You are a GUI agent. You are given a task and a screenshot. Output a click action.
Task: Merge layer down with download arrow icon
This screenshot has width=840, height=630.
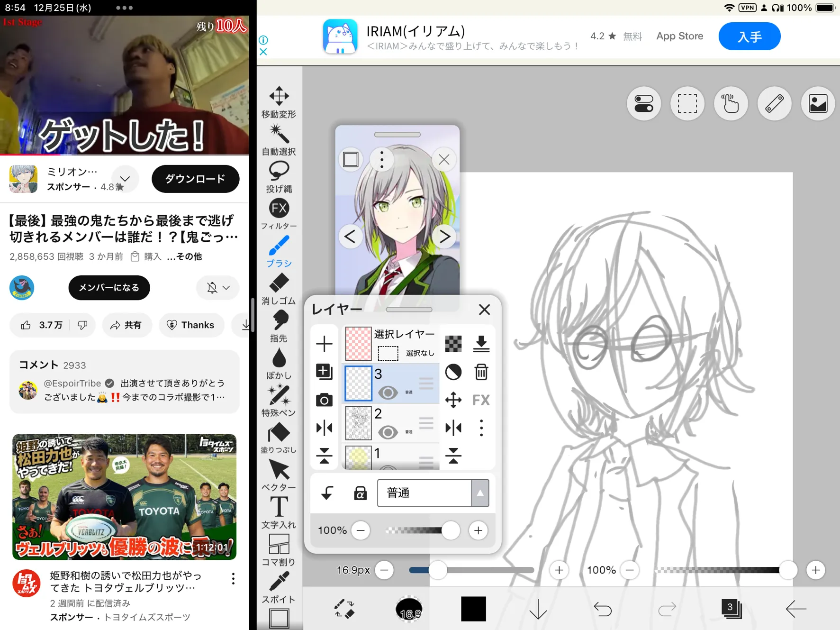[x=481, y=344]
